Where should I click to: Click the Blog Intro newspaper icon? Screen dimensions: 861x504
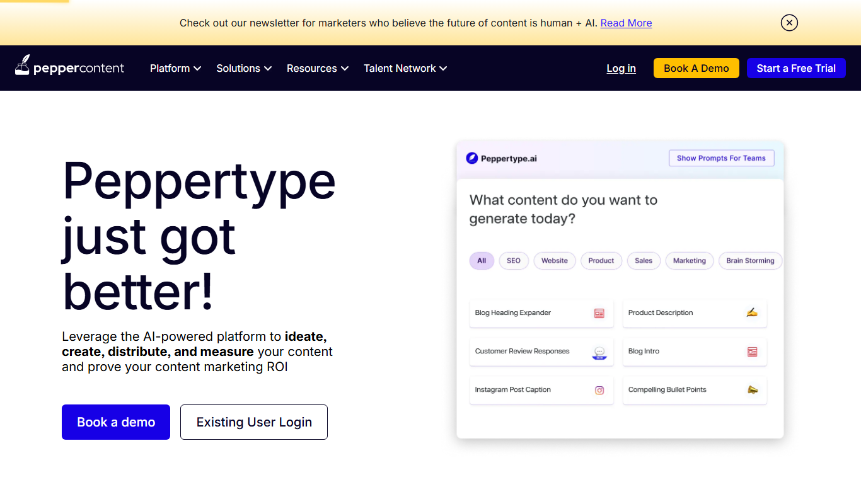pos(752,352)
